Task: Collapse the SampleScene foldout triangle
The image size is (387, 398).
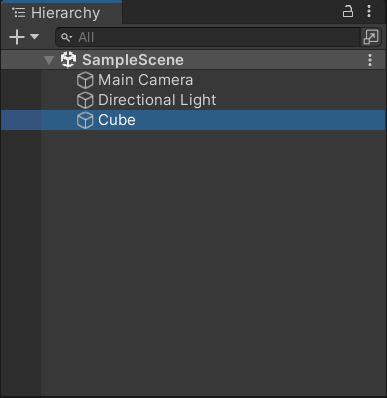Action: point(49,60)
